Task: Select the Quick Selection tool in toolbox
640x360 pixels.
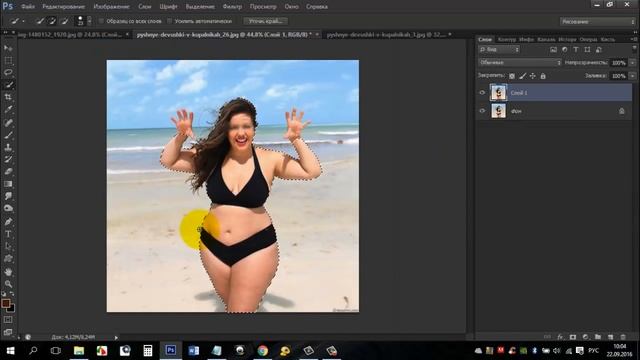Action: [x=8, y=85]
